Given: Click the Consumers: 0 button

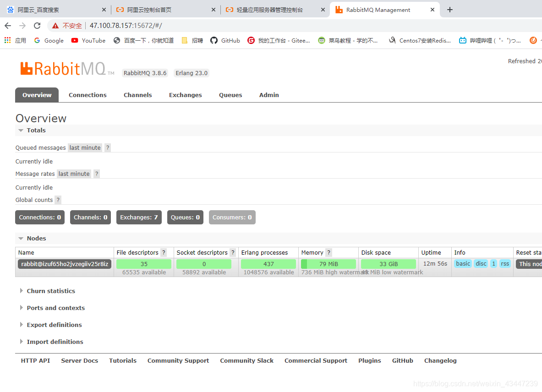Looking at the screenshot, I should click(x=232, y=217).
